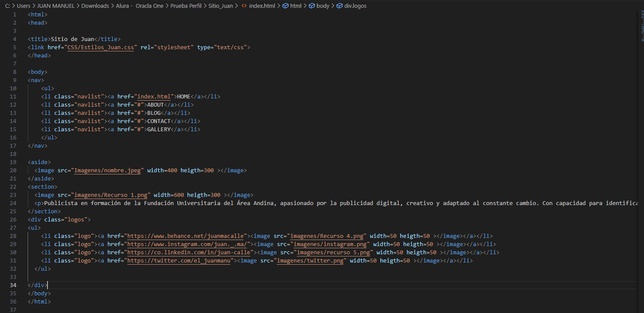This screenshot has height=313, width=644.
Task: Select the div.logos breadcrumb
Action: pos(355,6)
